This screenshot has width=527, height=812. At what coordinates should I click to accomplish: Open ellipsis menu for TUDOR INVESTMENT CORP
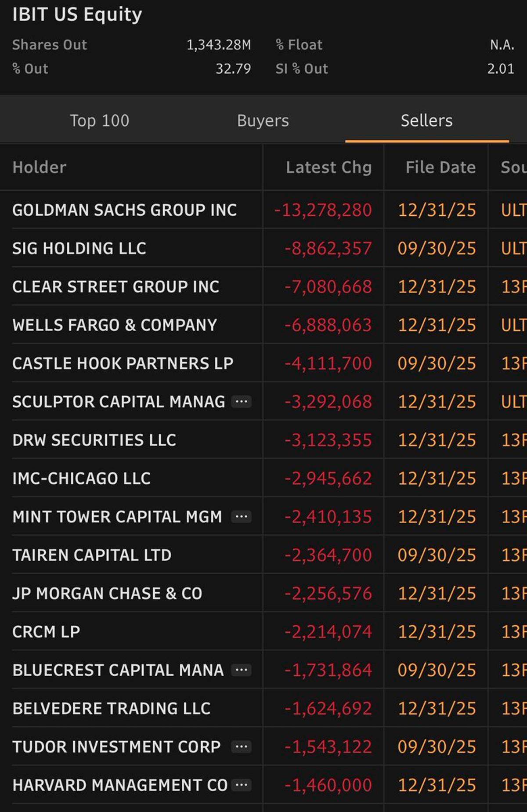click(x=242, y=747)
